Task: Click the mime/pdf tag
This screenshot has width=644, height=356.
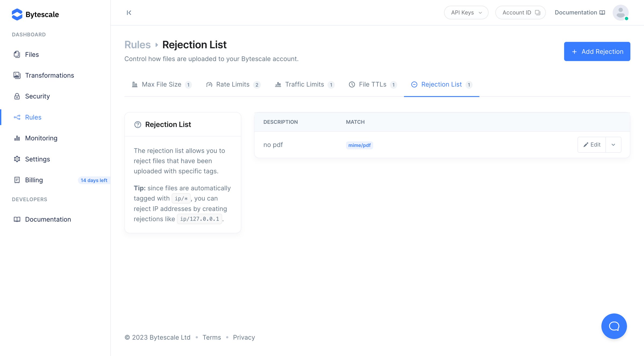Action: tap(359, 145)
